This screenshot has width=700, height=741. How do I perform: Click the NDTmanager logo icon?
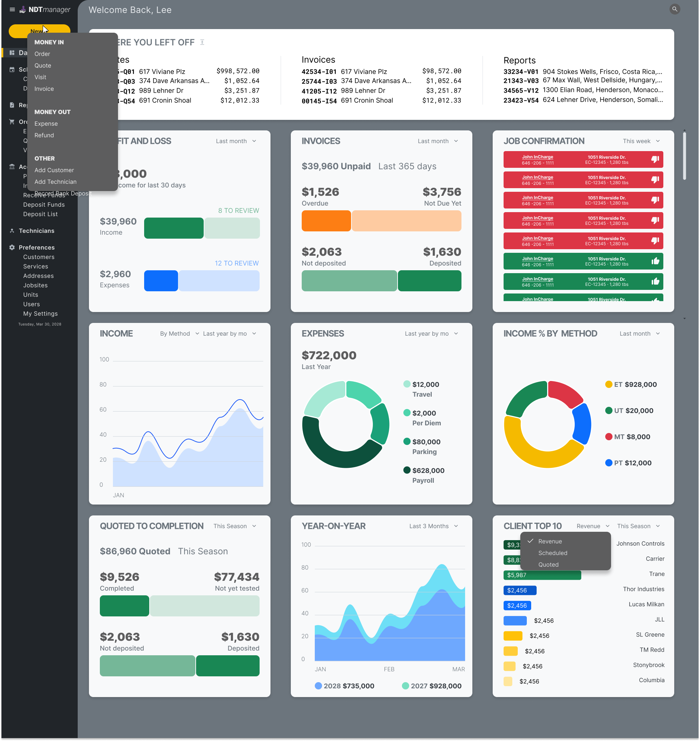click(23, 10)
